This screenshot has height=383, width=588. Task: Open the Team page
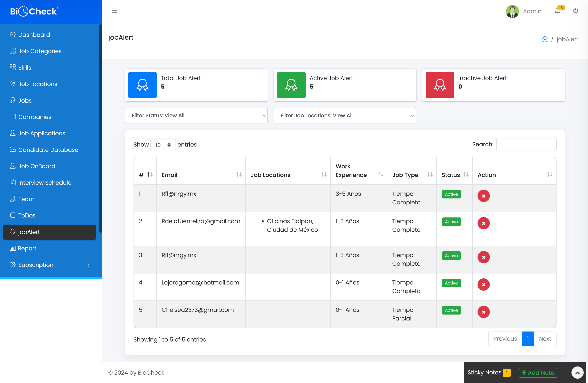pos(49,199)
